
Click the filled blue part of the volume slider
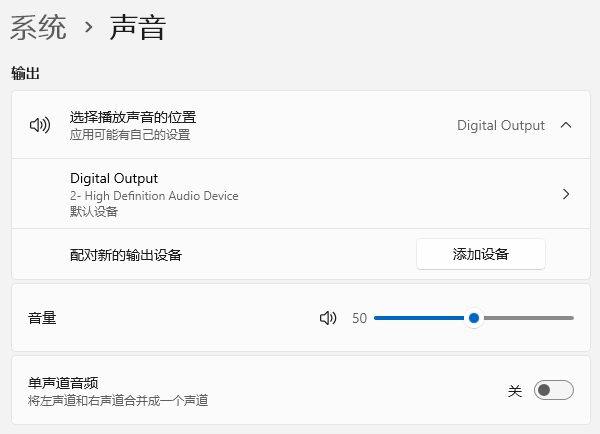point(420,318)
